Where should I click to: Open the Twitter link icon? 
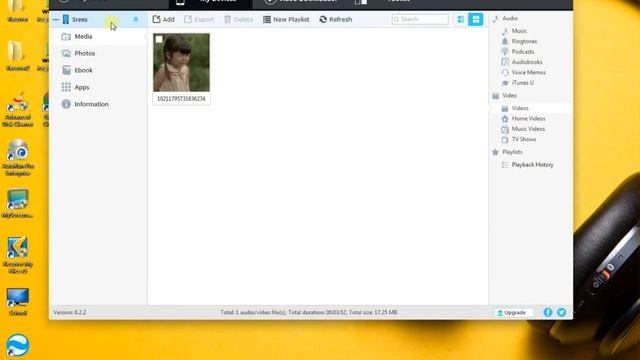tap(562, 312)
